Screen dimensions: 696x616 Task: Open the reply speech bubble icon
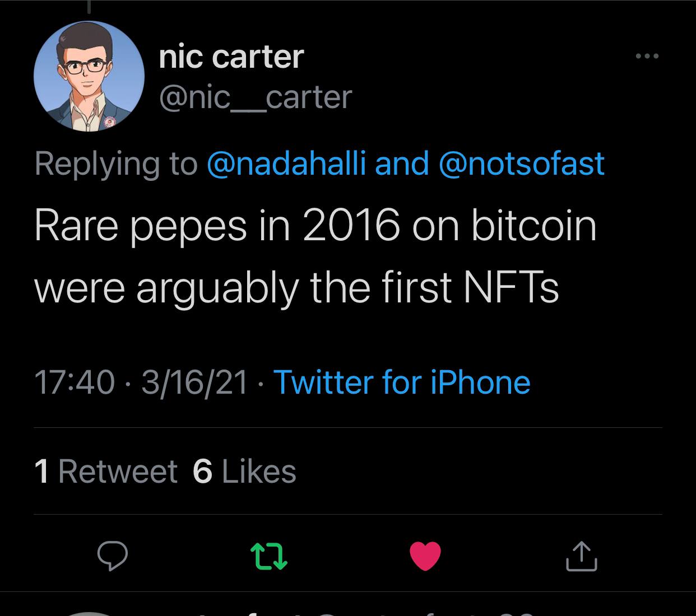[113, 556]
